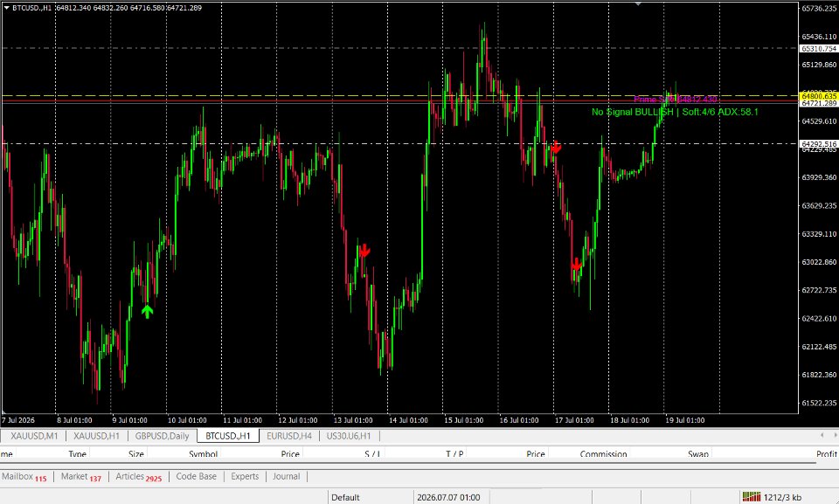The image size is (839, 504).
Task: Click the red sell arrow near 17 Jul low
Action: 576,264
